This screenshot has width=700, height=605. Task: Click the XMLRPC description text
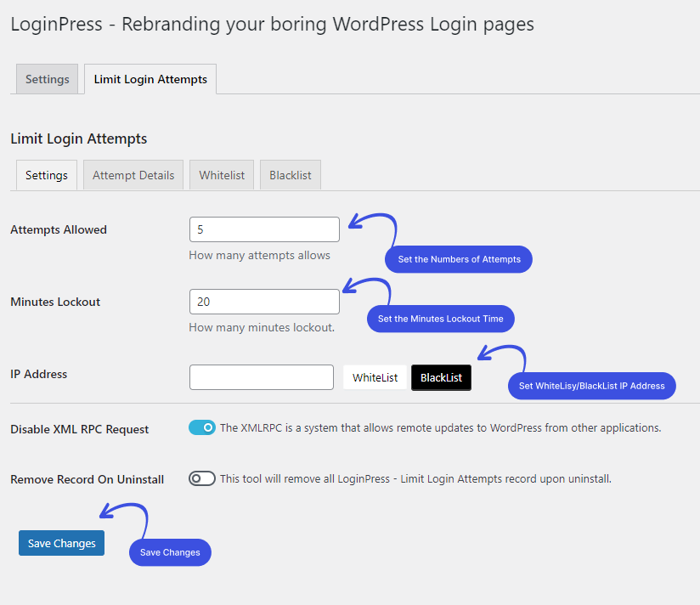(x=441, y=427)
